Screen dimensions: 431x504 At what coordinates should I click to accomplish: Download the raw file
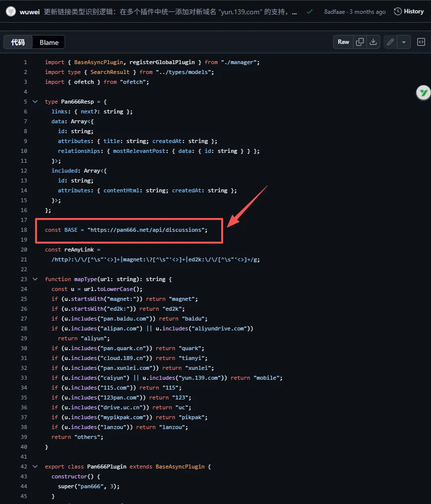click(x=373, y=42)
